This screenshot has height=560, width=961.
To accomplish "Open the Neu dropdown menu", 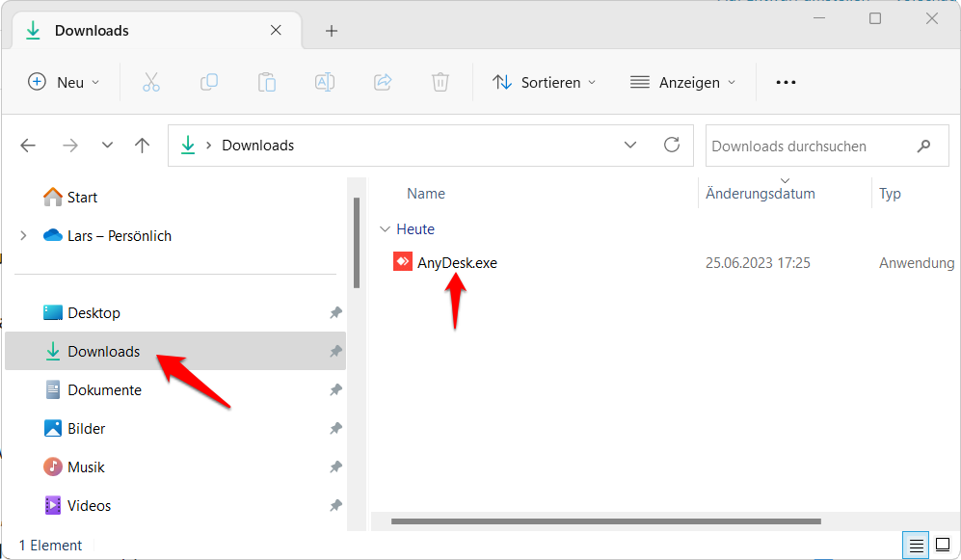I will tap(64, 82).
